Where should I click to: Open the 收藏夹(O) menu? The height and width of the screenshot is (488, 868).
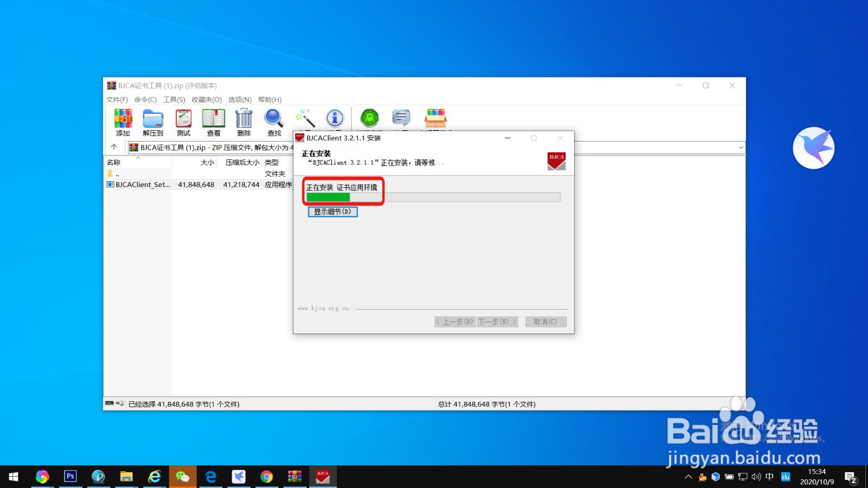pyautogui.click(x=207, y=100)
